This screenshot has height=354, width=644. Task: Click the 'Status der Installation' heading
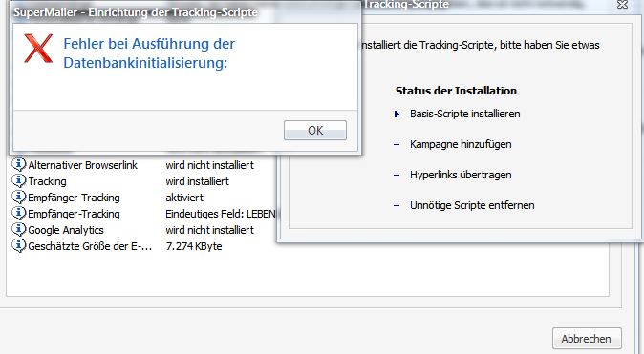point(456,91)
